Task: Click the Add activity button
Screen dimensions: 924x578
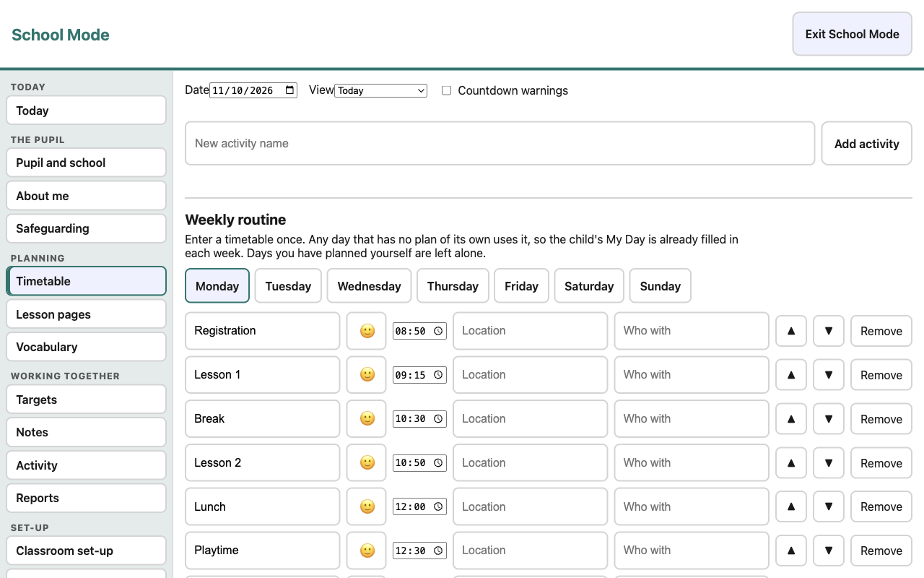Action: pos(867,143)
